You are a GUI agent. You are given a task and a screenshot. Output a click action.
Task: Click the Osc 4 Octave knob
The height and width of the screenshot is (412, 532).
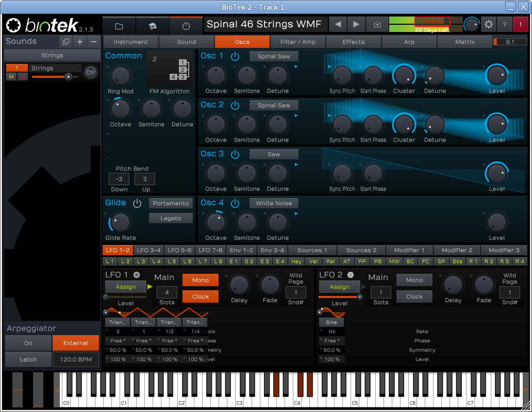point(216,222)
